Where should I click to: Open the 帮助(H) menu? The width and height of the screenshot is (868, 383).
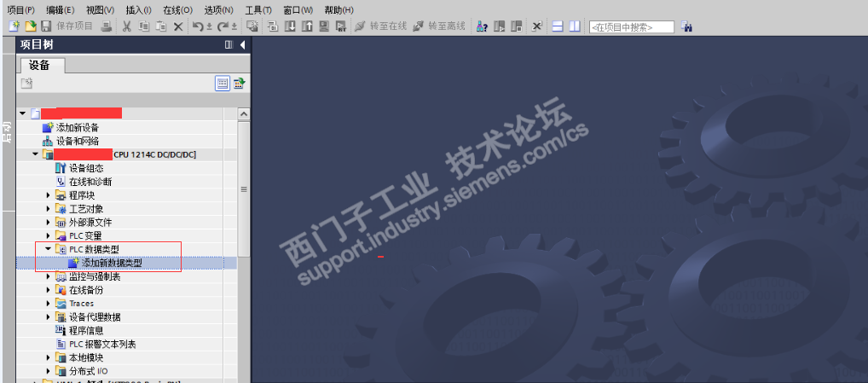coord(339,10)
